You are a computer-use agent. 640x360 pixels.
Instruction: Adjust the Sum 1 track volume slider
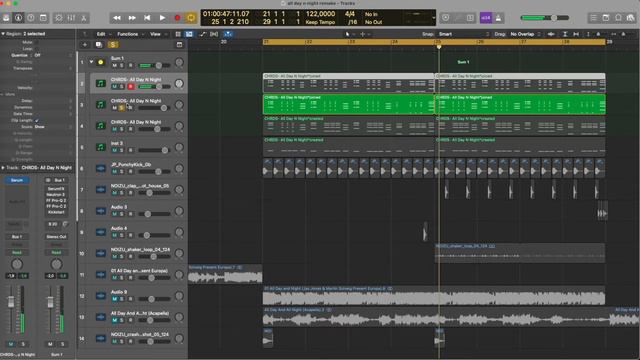155,65
